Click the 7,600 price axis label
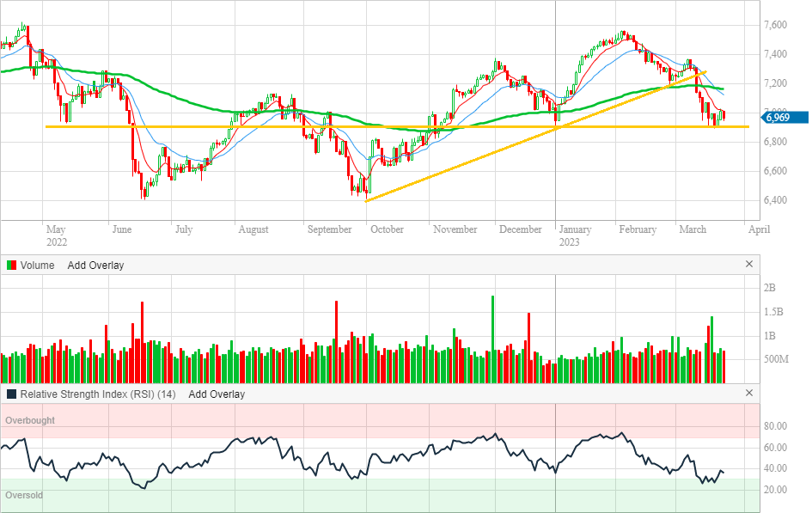The width and height of the screenshot is (812, 513). pyautogui.click(x=777, y=25)
